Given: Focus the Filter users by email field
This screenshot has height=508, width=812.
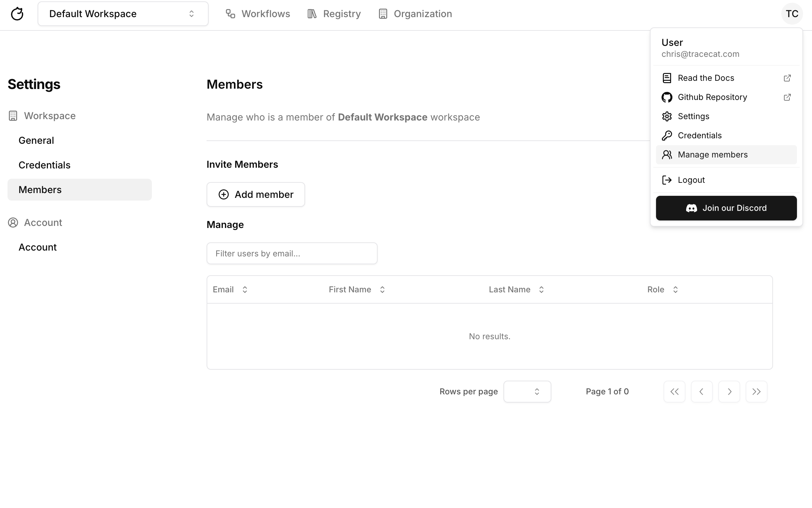Looking at the screenshot, I should tap(292, 253).
